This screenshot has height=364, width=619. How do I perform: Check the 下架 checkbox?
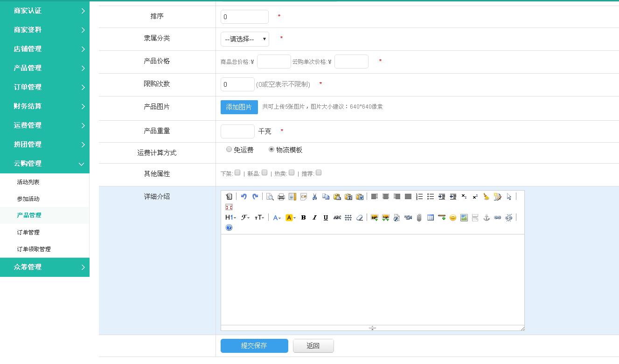(237, 173)
